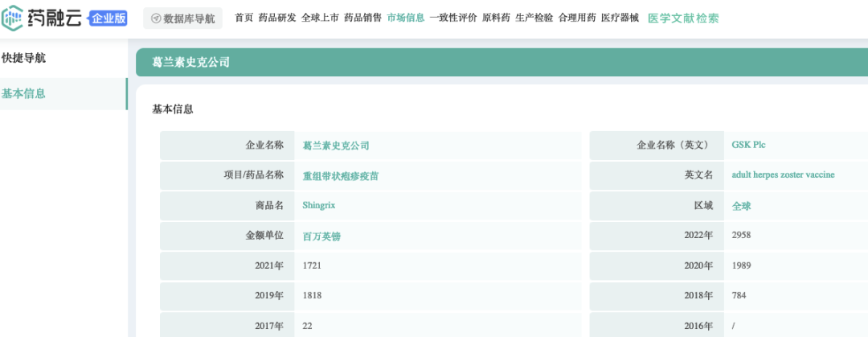The width and height of the screenshot is (868, 337).
Task: Click the 企业名称 label cell
Action: (227, 146)
